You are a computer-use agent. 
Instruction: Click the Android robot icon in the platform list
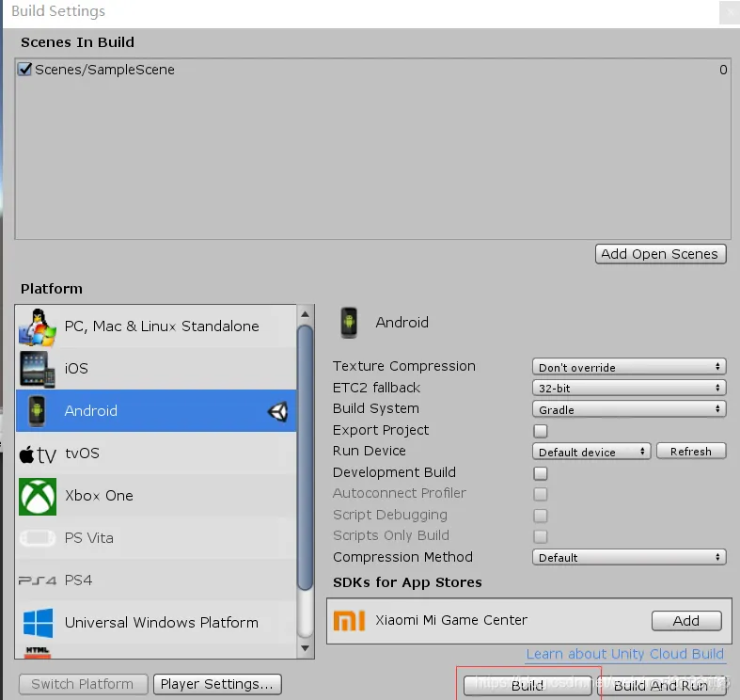tap(37, 411)
